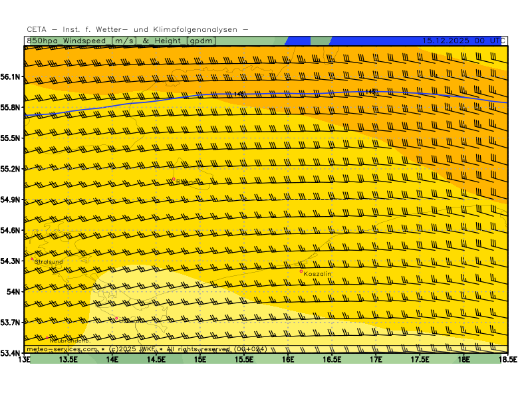Click the red Koszalin city marker

coord(301,271)
